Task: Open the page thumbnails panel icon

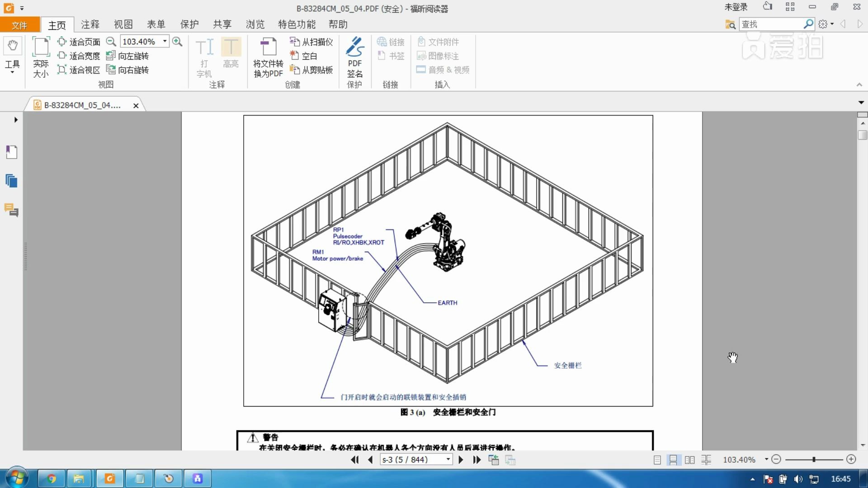Action: [x=12, y=152]
